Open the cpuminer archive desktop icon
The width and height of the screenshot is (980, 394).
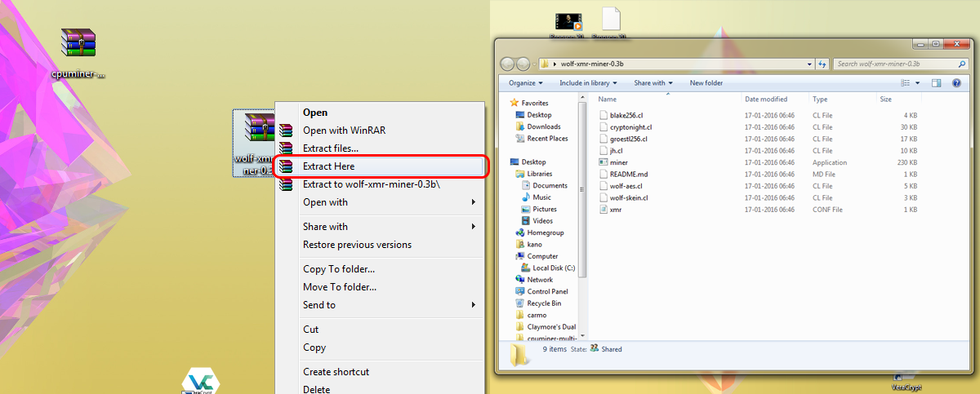(79, 43)
